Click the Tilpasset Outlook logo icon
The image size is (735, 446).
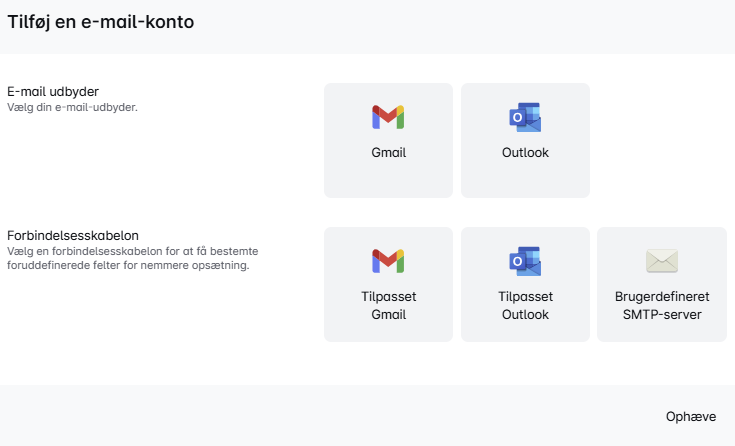click(x=525, y=261)
